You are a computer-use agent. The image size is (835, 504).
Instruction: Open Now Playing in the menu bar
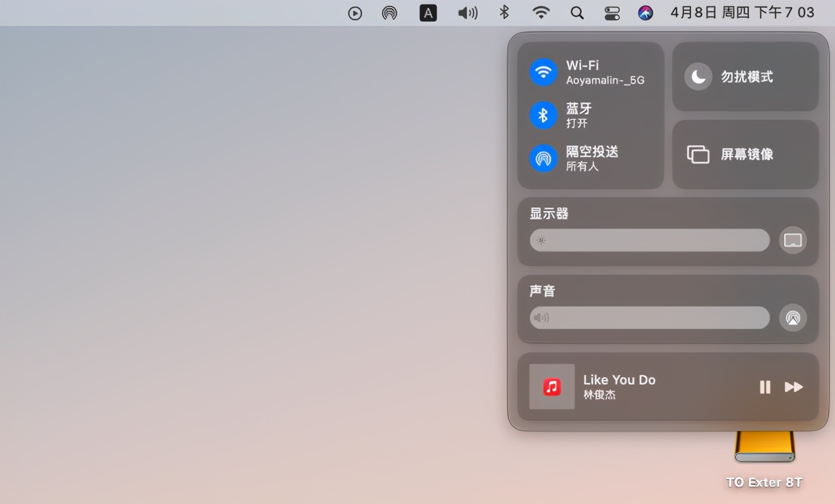[355, 13]
